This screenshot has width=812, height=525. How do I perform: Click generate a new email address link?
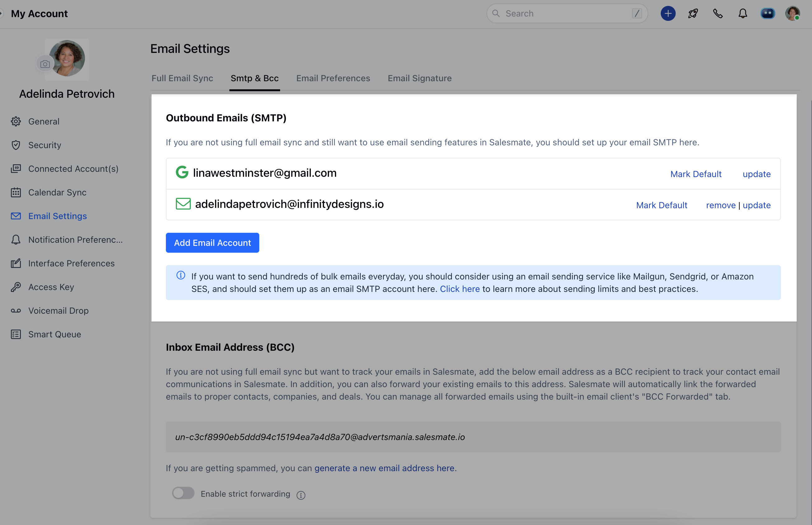pos(384,468)
